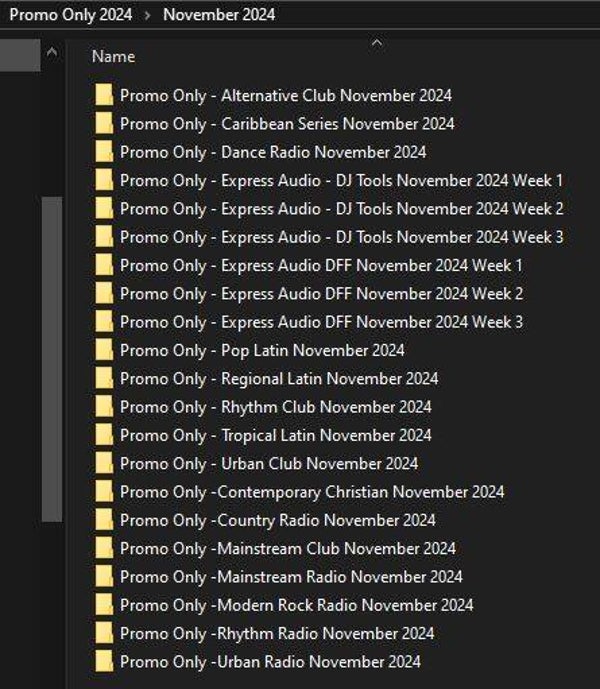Select 'Promo Only -Mainstream Radio November 2024' name
This screenshot has height=689, width=600.
point(291,577)
